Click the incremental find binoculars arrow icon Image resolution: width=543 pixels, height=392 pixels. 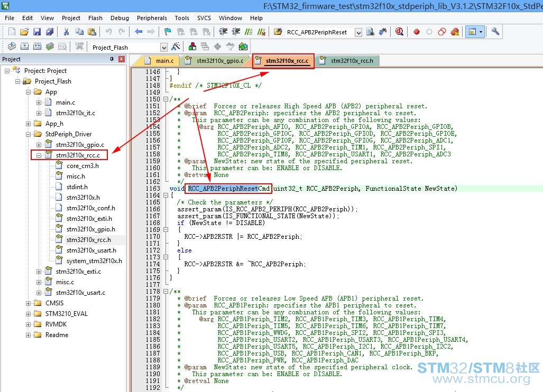[383, 32]
